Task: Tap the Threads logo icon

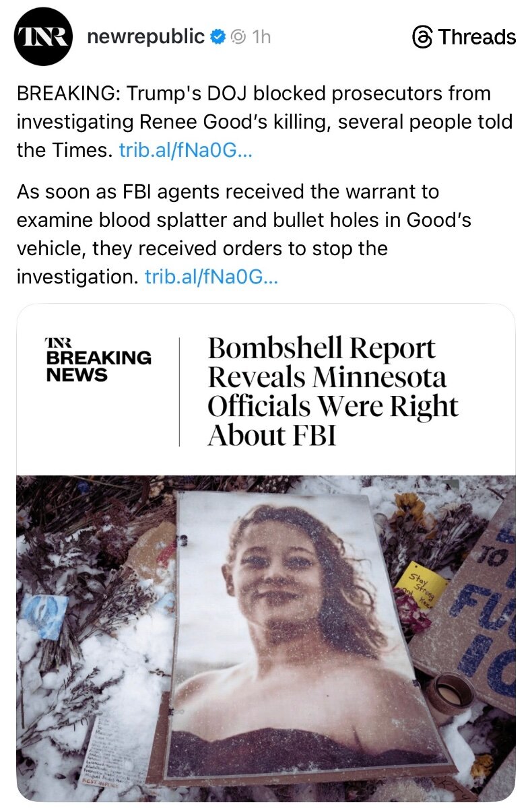Action: [422, 37]
